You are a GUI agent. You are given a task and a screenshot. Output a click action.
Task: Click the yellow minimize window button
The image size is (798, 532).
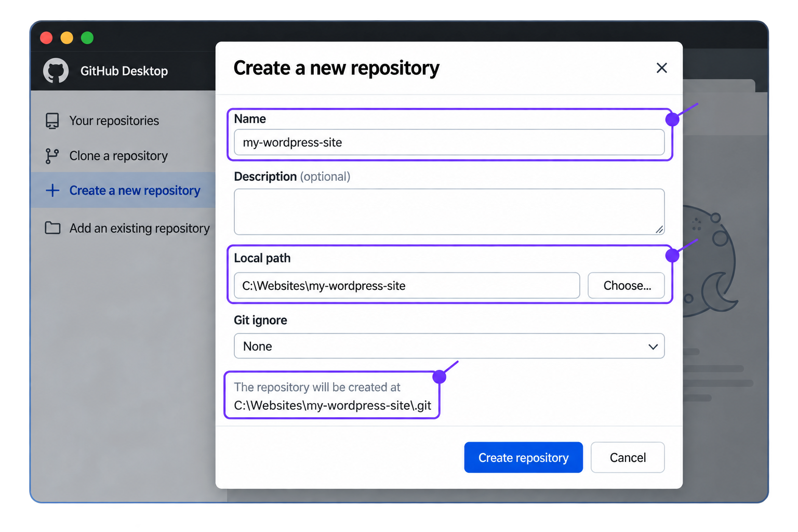(x=67, y=38)
